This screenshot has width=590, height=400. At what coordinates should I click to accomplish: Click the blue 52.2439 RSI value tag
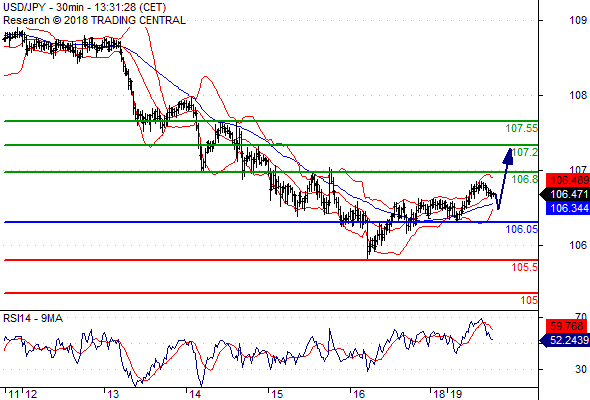click(x=567, y=341)
